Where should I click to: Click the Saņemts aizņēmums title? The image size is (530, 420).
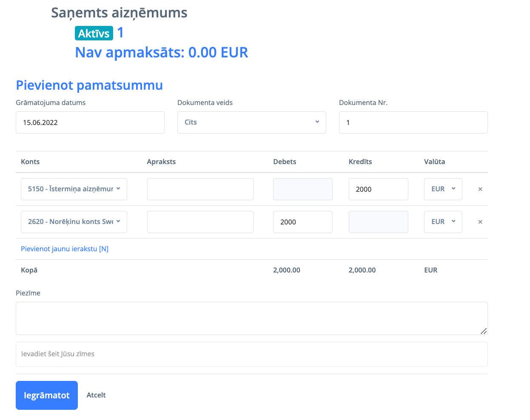point(119,13)
